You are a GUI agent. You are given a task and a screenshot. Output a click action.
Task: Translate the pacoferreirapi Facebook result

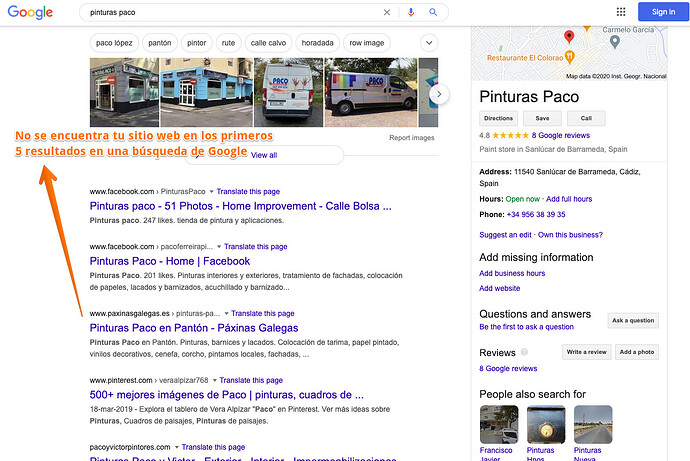tap(256, 247)
